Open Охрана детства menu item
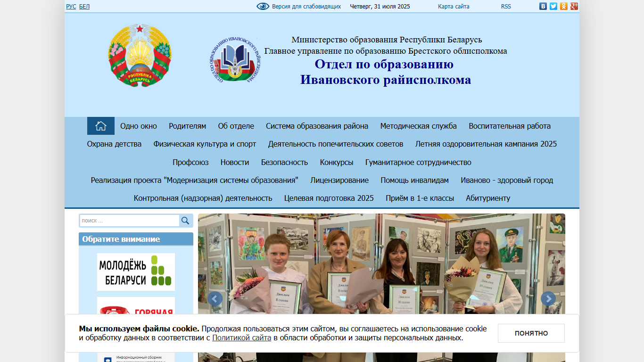Viewport: 644px width, 362px height. (114, 144)
